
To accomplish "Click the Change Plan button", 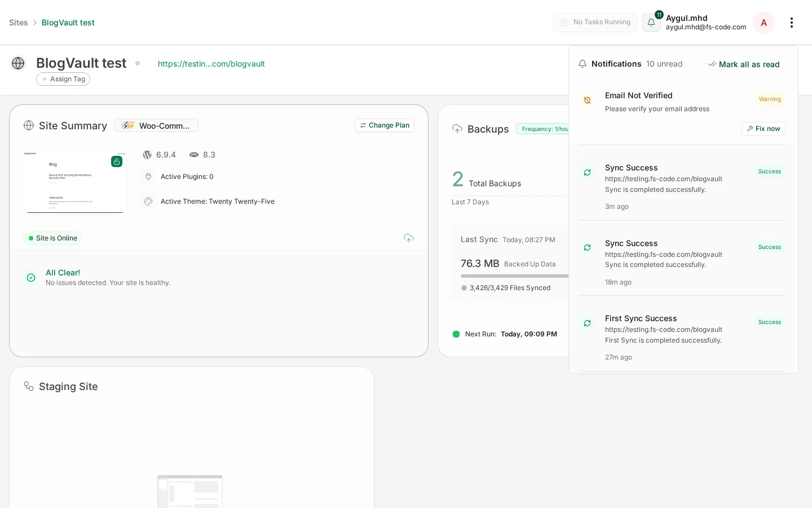I will [x=385, y=125].
